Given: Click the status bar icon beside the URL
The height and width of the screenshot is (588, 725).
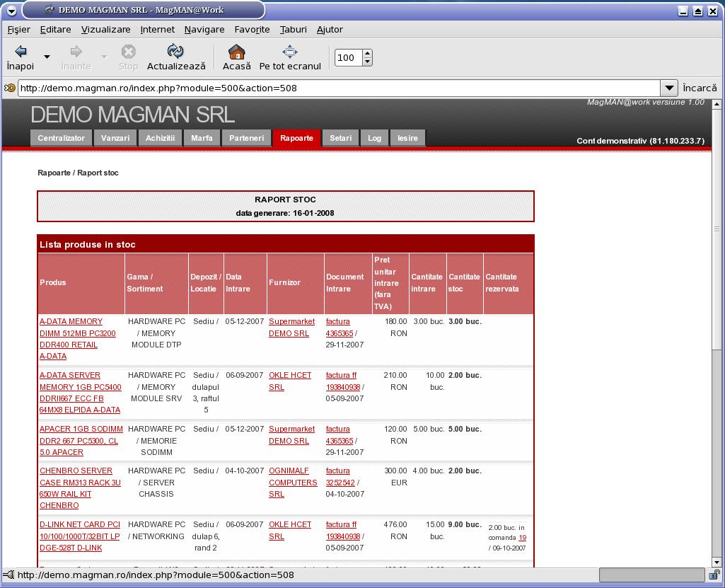Looking at the screenshot, I should coord(8,575).
